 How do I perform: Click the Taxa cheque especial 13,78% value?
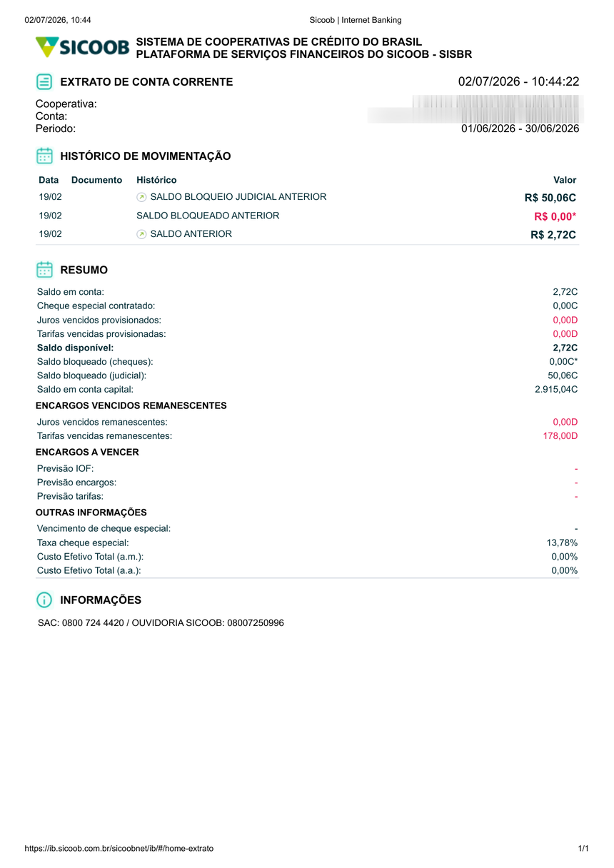click(x=562, y=542)
